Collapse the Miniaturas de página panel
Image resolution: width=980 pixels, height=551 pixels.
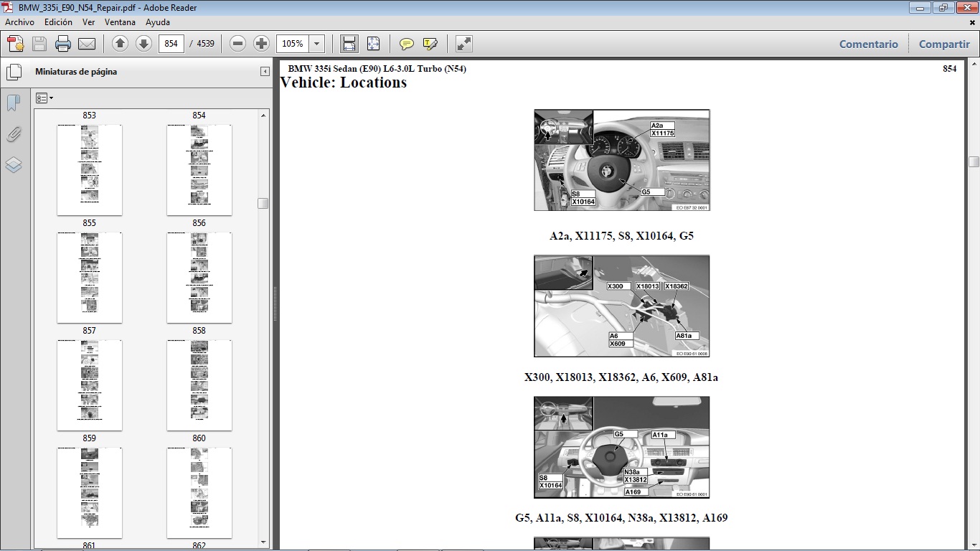(265, 72)
